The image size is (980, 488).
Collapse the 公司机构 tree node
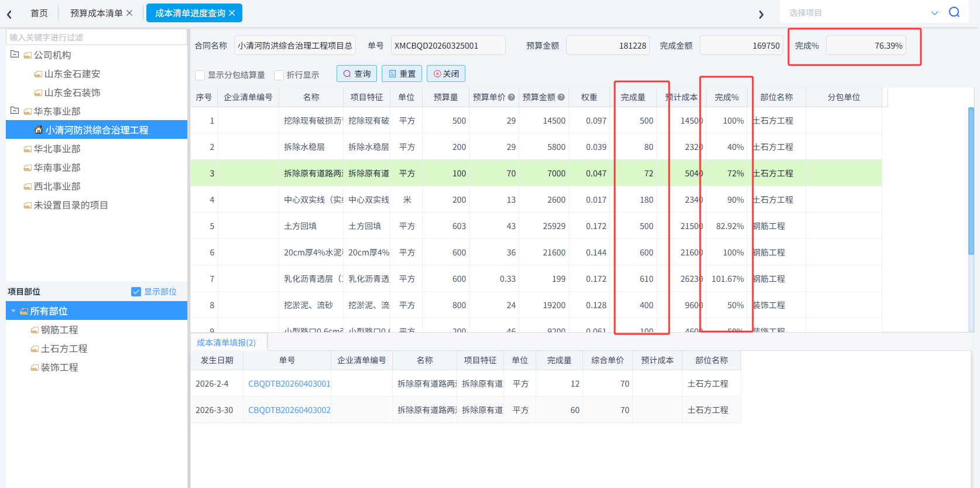click(15, 54)
